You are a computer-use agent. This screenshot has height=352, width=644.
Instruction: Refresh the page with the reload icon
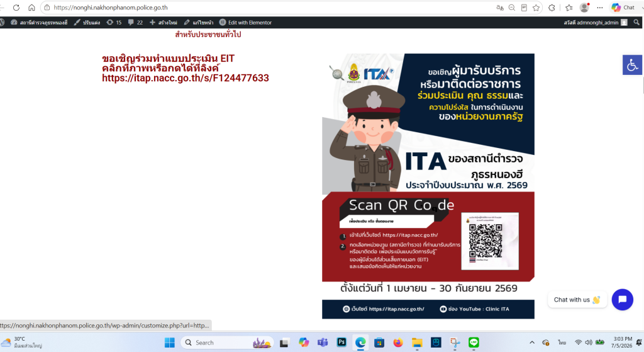pyautogui.click(x=16, y=8)
